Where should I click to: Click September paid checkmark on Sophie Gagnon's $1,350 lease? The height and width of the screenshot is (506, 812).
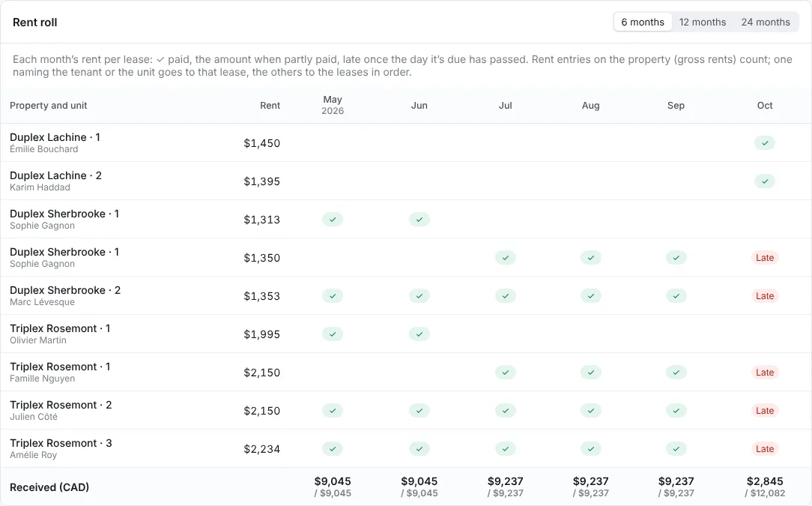pos(676,258)
